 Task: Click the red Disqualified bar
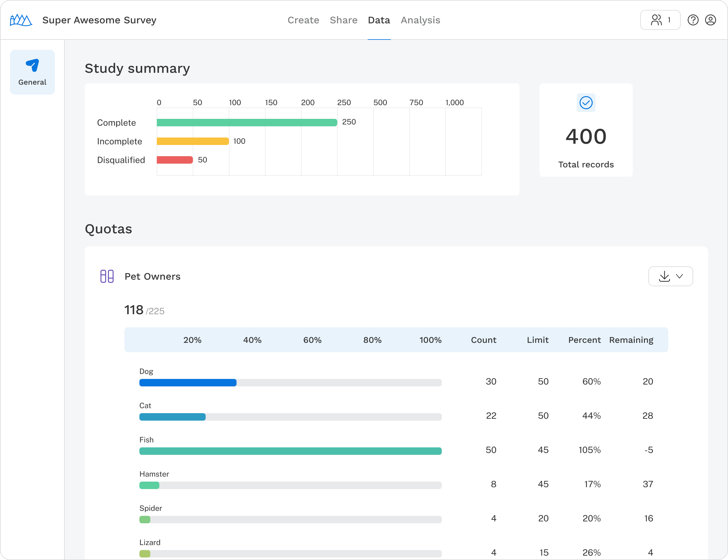pyautogui.click(x=175, y=160)
